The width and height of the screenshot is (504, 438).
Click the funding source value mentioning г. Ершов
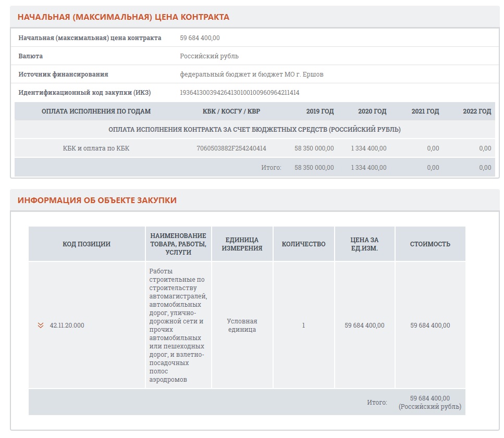click(x=252, y=74)
